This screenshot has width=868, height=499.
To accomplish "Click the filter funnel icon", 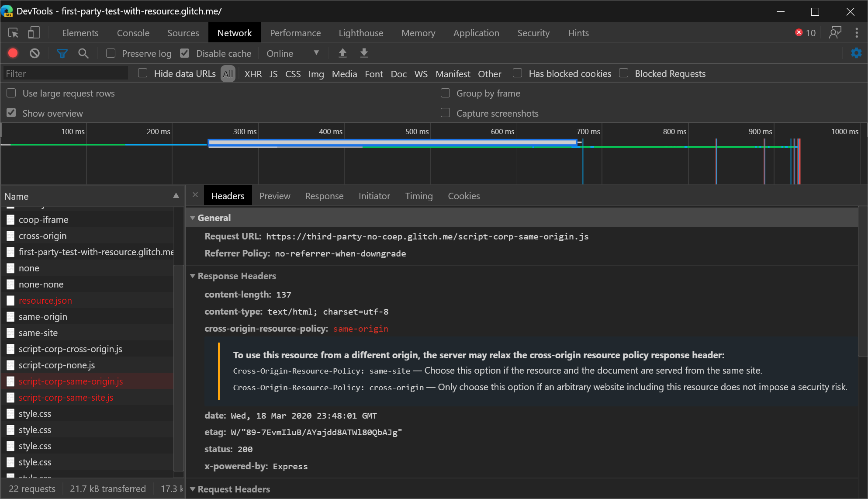I will pyautogui.click(x=62, y=54).
